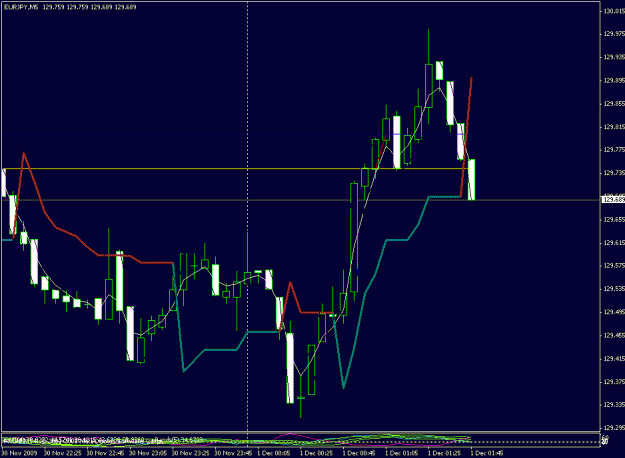625x458 pixels.
Task: Select the highlighted current price 129.689
Action: [614, 199]
